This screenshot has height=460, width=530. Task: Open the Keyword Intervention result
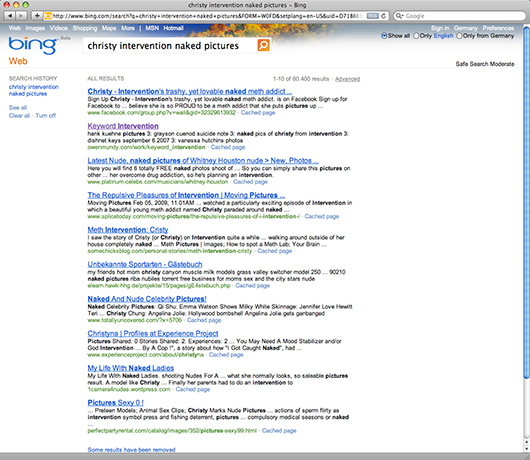tap(123, 126)
